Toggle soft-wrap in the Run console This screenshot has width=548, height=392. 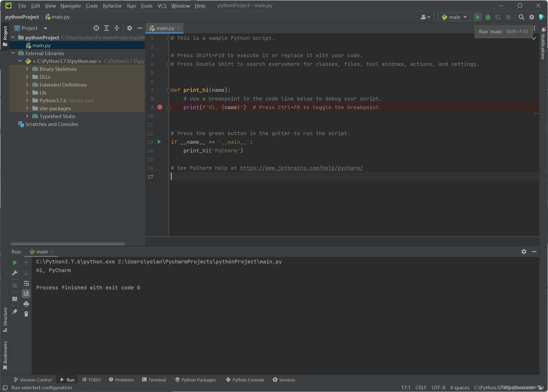click(x=26, y=283)
